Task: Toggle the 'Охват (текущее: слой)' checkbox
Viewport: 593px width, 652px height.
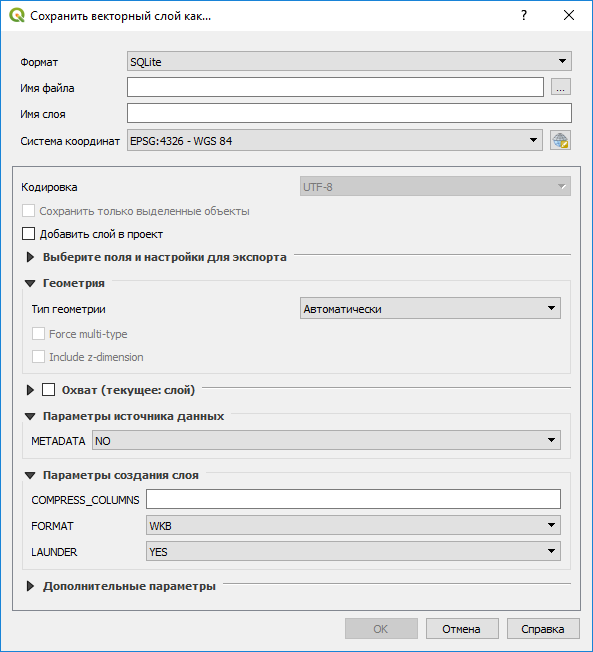Action: click(48, 390)
